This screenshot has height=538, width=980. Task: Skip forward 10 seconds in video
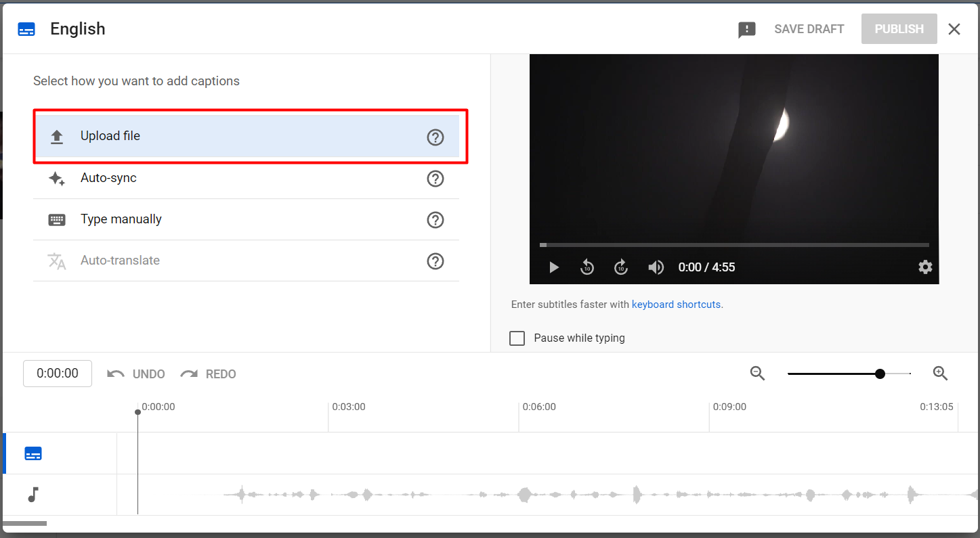[621, 267]
